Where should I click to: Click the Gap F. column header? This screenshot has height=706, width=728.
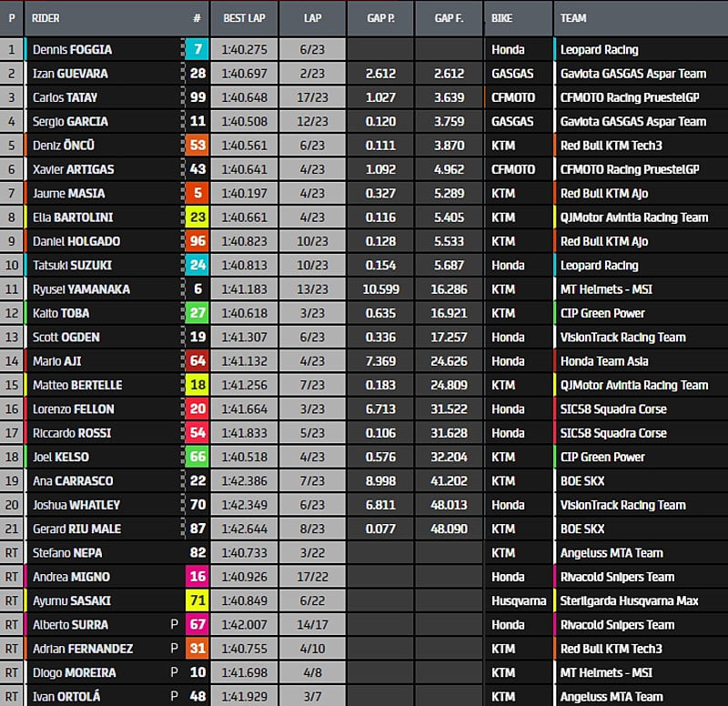(449, 18)
